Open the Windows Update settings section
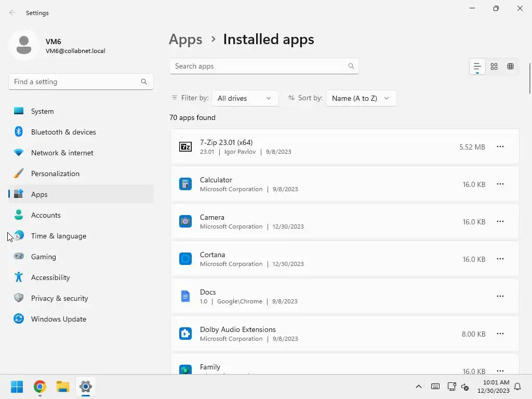The image size is (532, 399). tap(58, 319)
